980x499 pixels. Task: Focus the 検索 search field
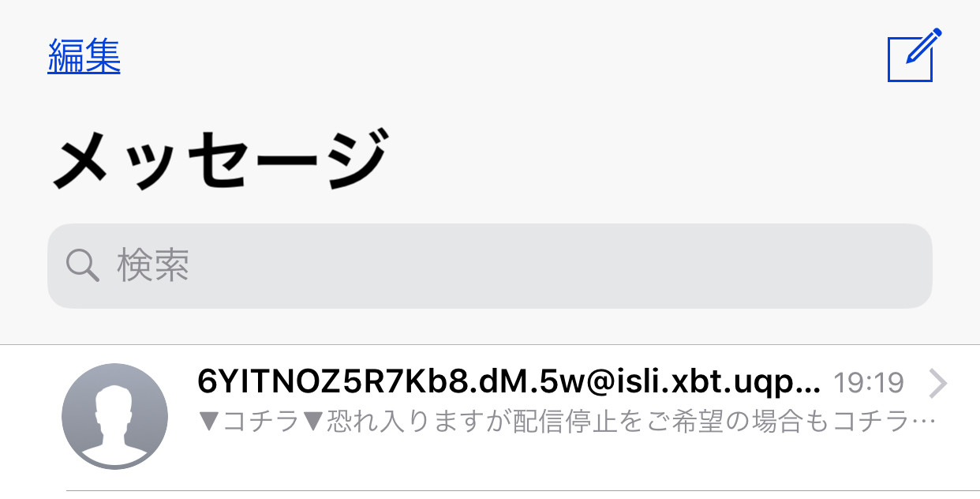coord(490,266)
